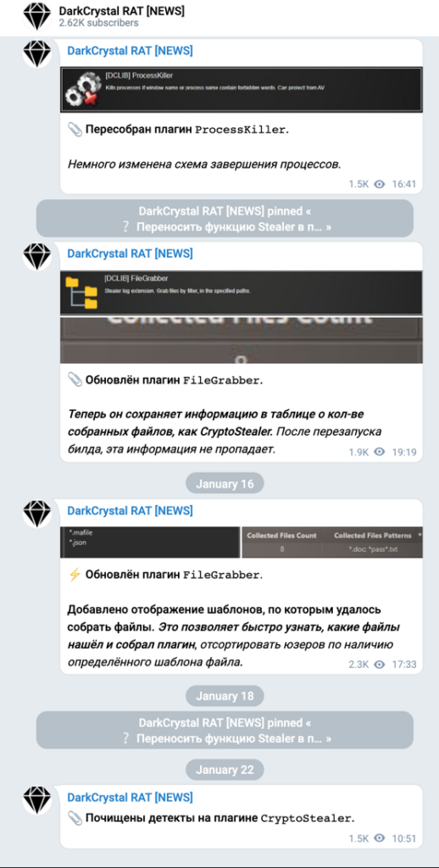Screen dimensions: 439x868
Task: Open the ProcessKiller plugin banner image
Action: [x=242, y=89]
